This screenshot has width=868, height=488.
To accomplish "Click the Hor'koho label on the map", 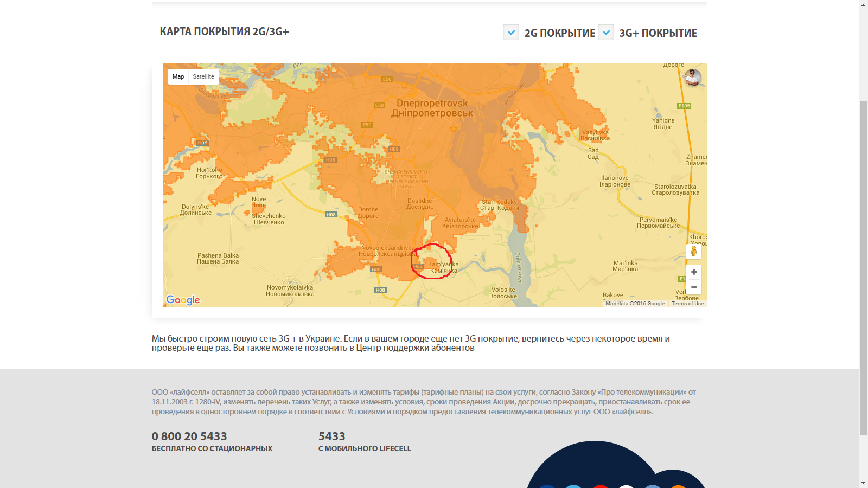I will click(x=209, y=173).
